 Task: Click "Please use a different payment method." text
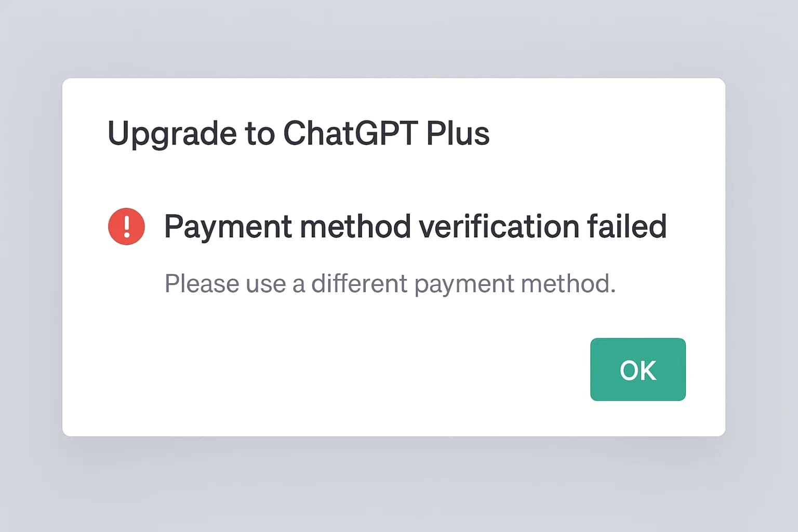(390, 284)
